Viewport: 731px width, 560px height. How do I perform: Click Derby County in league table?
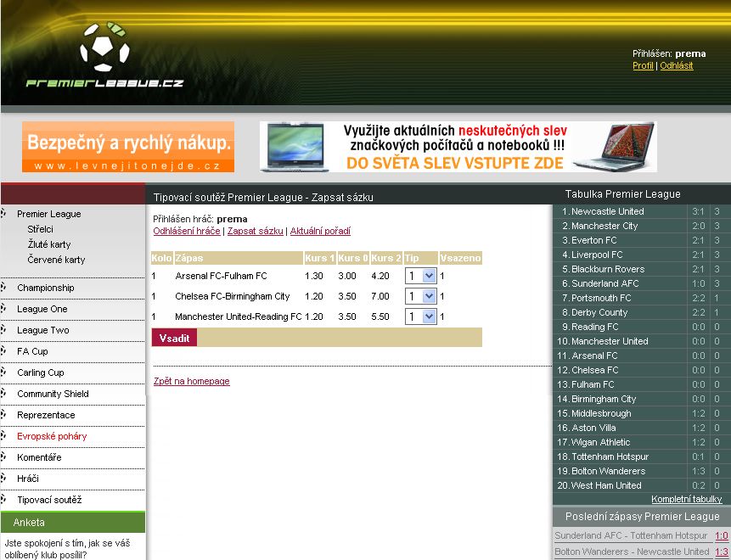(x=599, y=312)
